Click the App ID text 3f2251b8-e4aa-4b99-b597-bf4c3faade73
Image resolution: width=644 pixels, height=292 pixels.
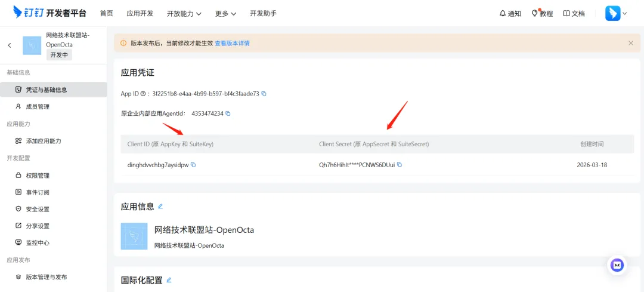pos(206,94)
